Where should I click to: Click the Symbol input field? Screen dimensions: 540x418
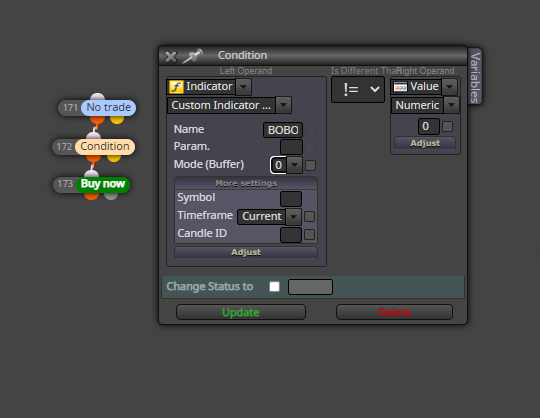click(291, 199)
